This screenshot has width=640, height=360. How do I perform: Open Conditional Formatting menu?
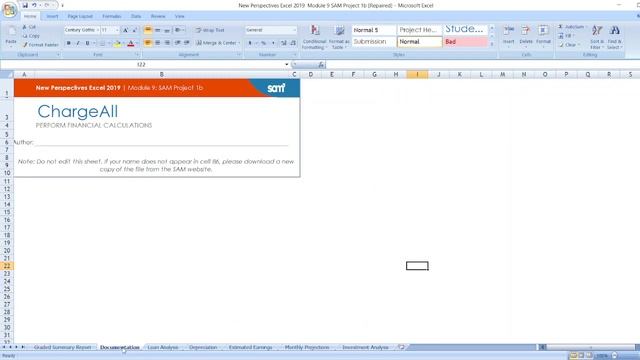pos(314,37)
